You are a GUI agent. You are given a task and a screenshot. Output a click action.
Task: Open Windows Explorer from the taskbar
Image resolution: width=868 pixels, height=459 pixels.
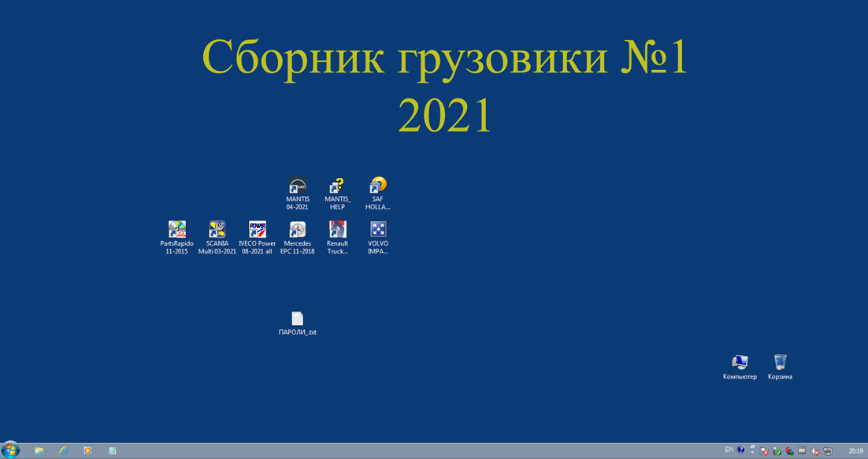tap(39, 451)
